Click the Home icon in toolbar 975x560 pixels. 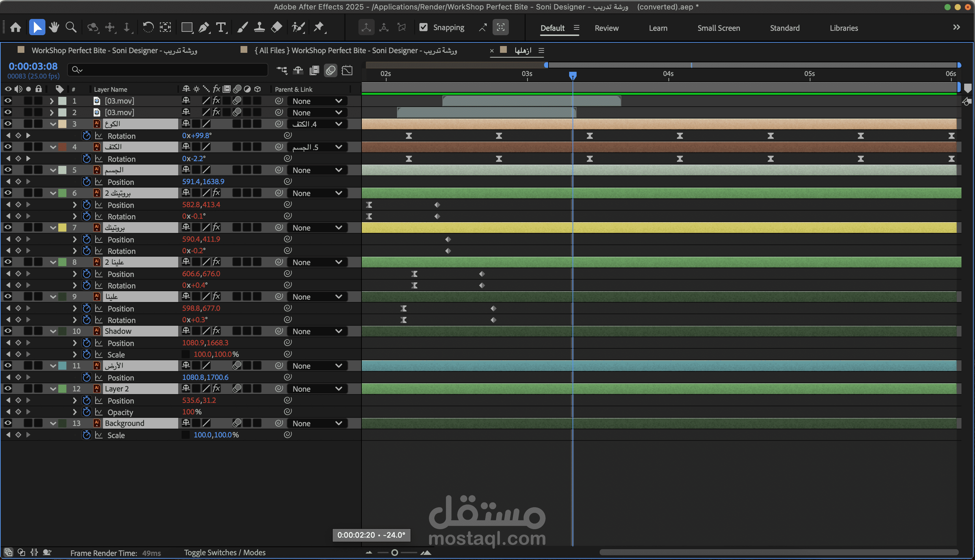15,27
